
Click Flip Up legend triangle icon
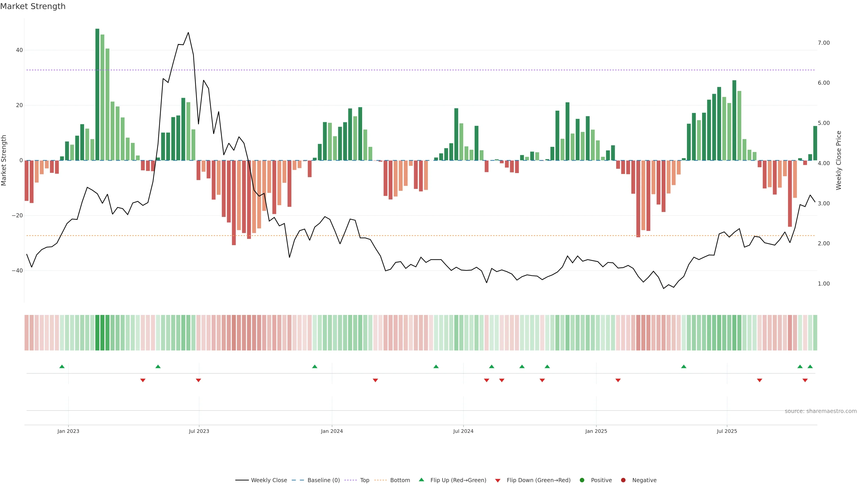tap(421, 480)
